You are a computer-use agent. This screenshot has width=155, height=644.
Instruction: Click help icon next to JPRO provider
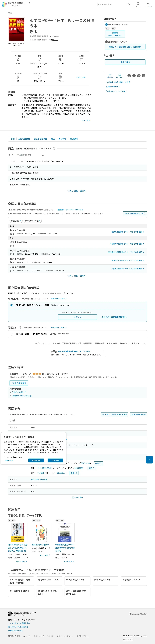pyautogui.click(x=54, y=148)
